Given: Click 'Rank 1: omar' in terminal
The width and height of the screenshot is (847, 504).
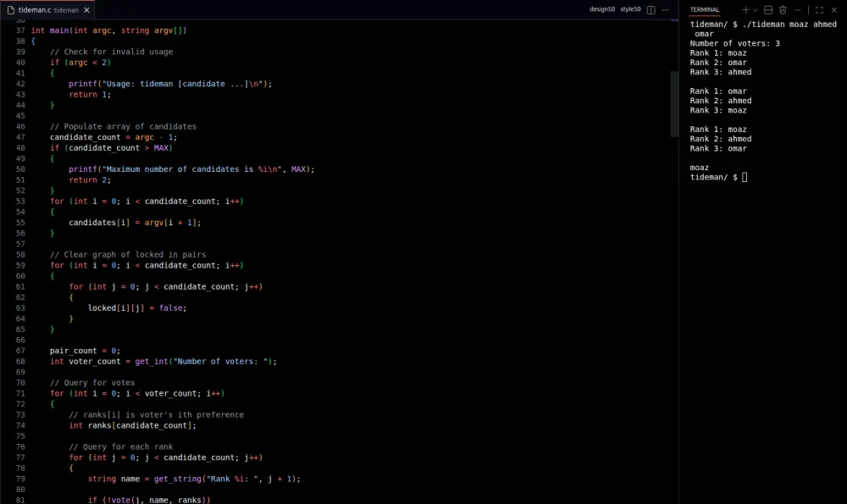Looking at the screenshot, I should (718, 91).
